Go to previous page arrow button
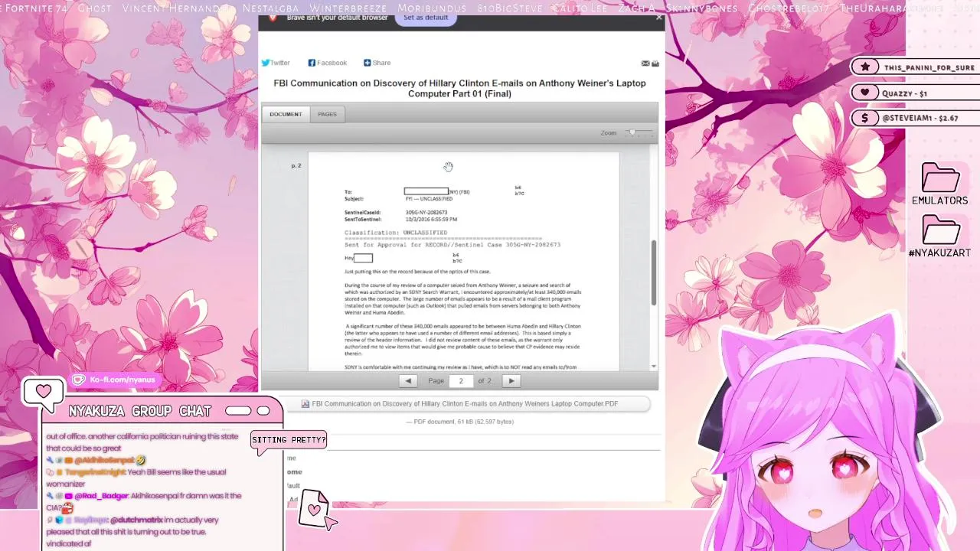Image resolution: width=980 pixels, height=551 pixels. point(408,380)
